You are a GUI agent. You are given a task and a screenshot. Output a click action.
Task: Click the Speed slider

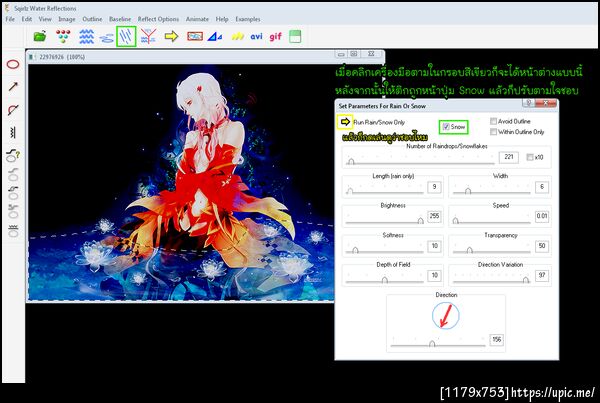tap(491, 221)
